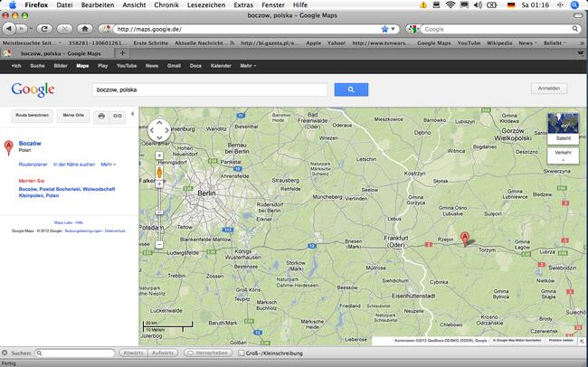The height and width of the screenshot is (367, 588).
Task: Open the Chronik menu in the menu bar
Action: 166,5
